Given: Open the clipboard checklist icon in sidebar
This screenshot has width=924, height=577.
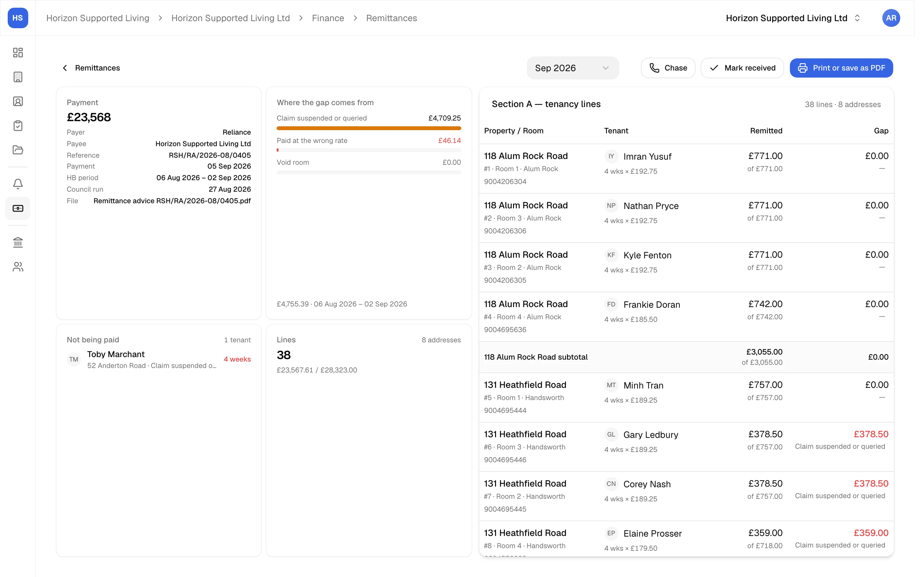Looking at the screenshot, I should [18, 126].
